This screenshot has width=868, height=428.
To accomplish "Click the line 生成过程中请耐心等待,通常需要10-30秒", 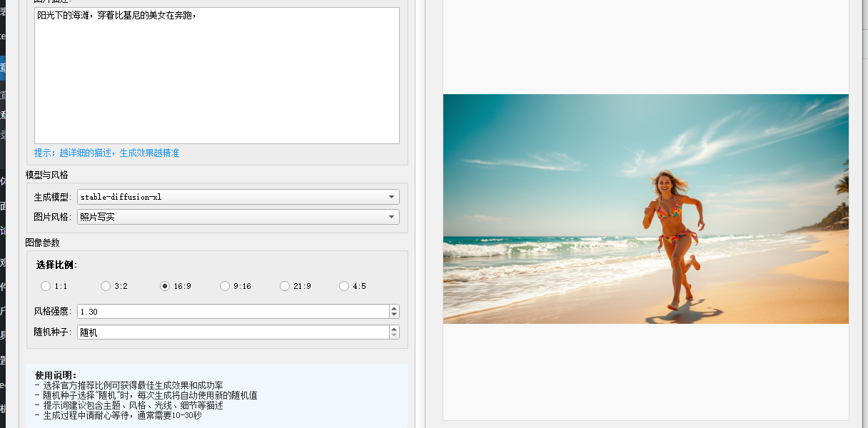I will point(118,415).
